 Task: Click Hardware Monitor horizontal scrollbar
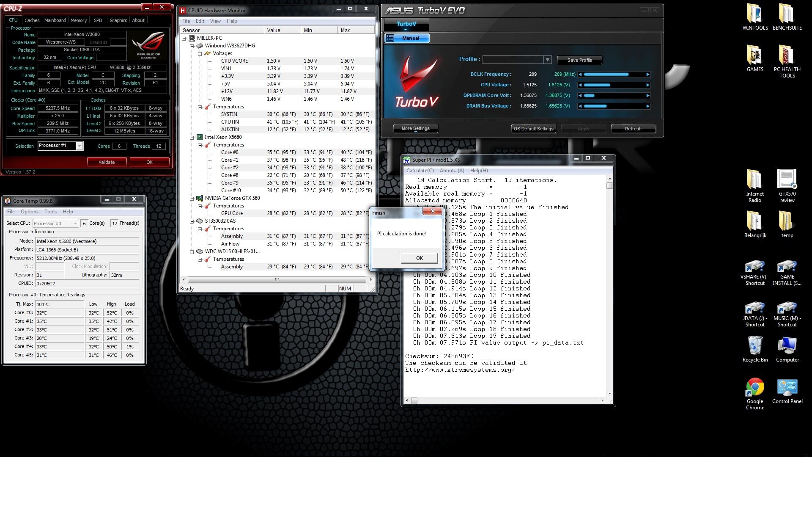pos(277,279)
